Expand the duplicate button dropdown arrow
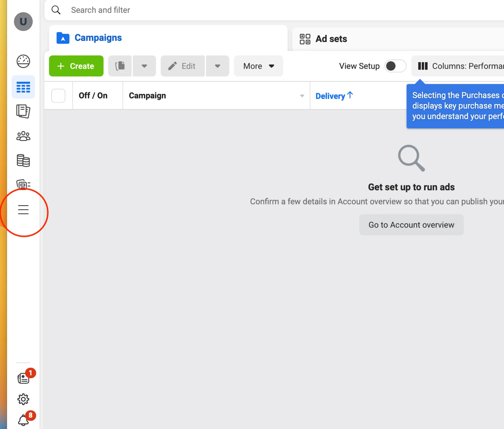 [144, 66]
